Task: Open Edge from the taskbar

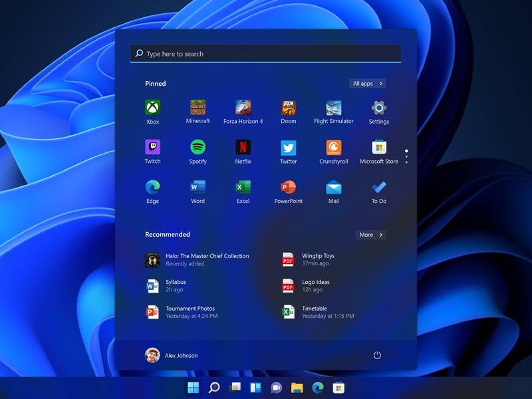Action: [318, 388]
